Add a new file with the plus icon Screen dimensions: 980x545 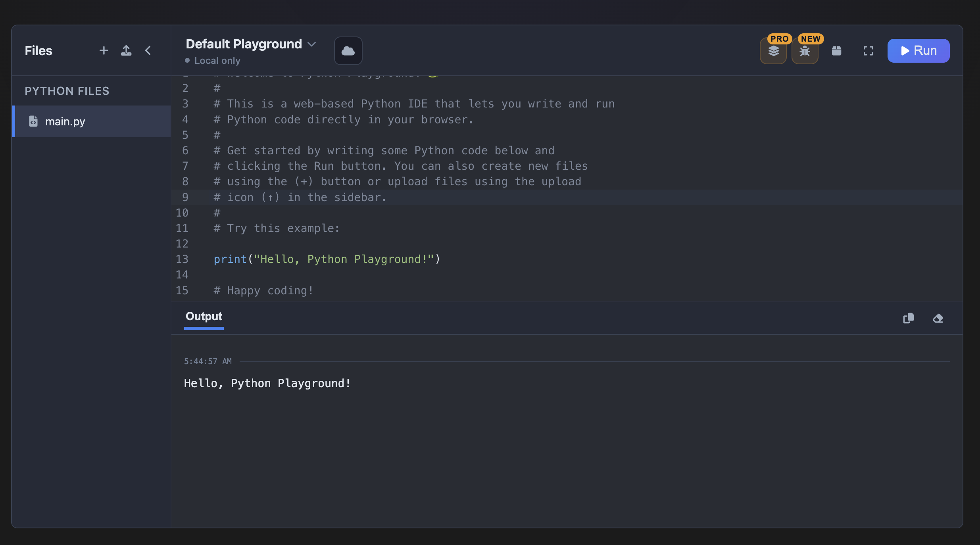[104, 50]
